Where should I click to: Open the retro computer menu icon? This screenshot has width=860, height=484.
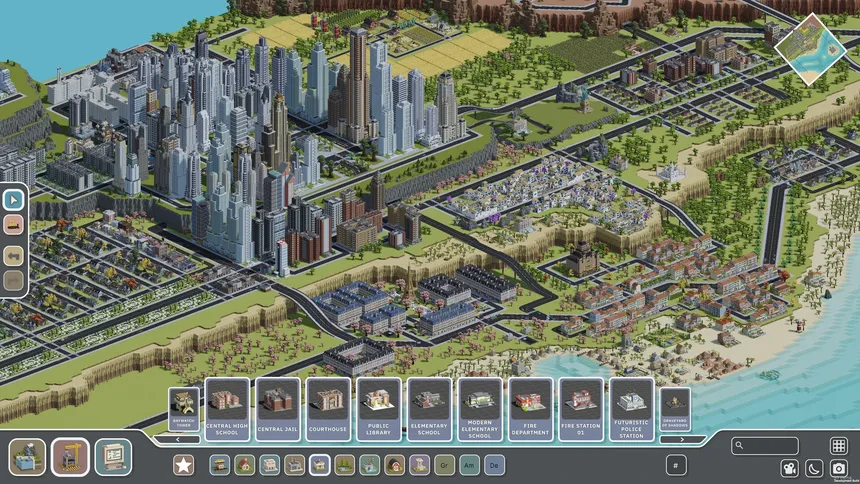click(x=114, y=457)
